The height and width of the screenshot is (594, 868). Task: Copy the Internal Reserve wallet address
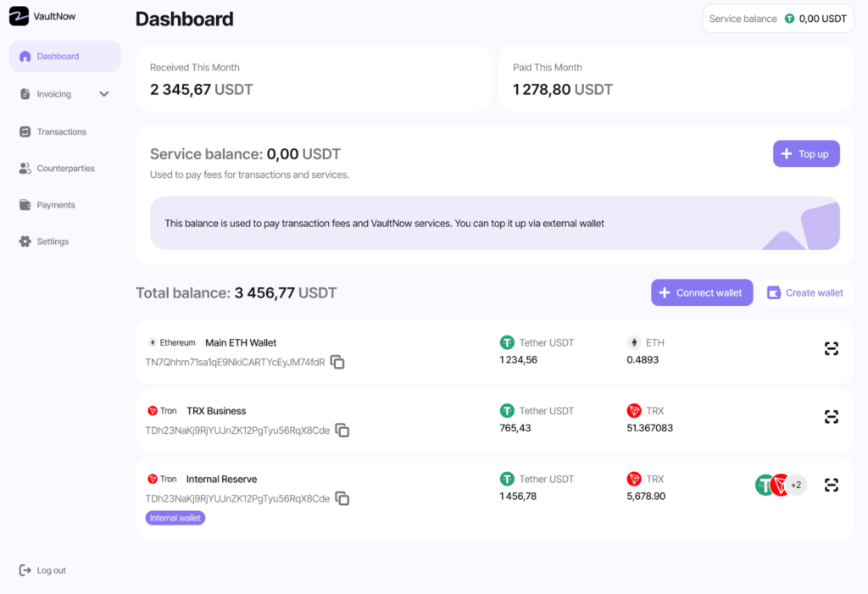tap(342, 498)
